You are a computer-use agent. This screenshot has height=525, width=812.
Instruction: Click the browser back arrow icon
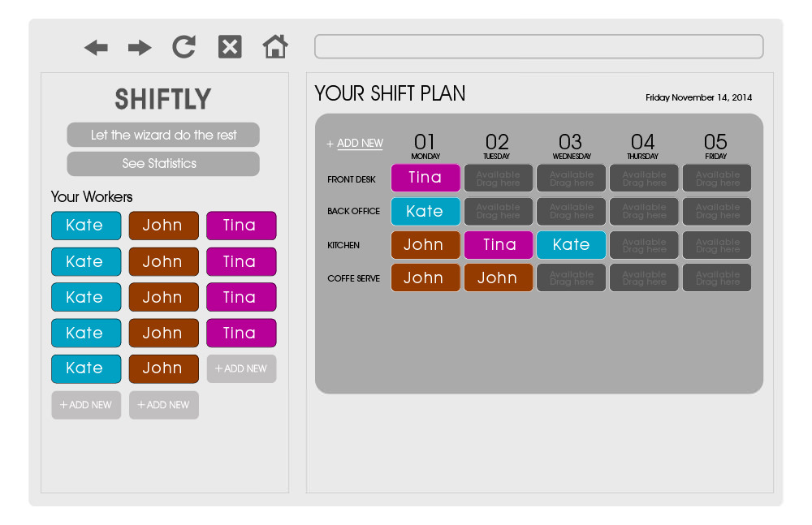pos(96,48)
